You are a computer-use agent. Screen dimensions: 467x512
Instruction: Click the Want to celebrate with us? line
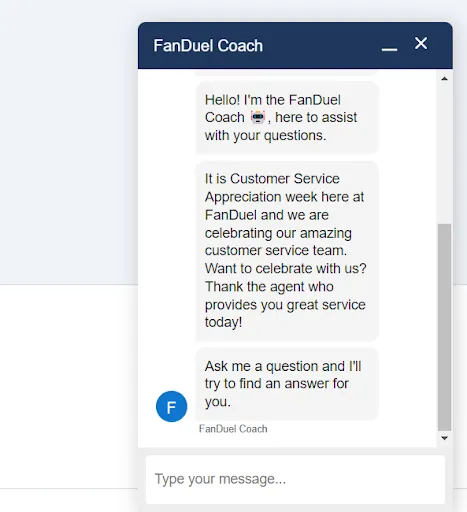[285, 268]
